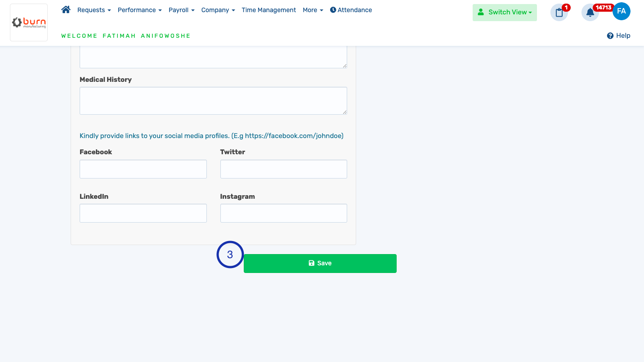The width and height of the screenshot is (644, 362).
Task: Open the notifications bell icon
Action: pos(590,13)
